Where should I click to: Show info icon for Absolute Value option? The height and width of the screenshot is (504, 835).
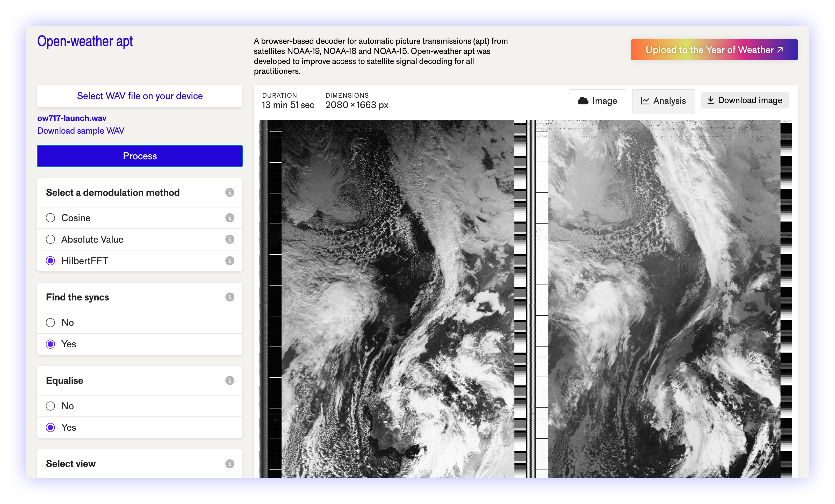(230, 239)
